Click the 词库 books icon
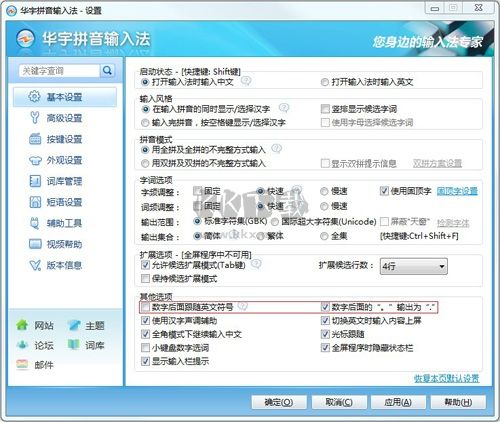 [74, 345]
